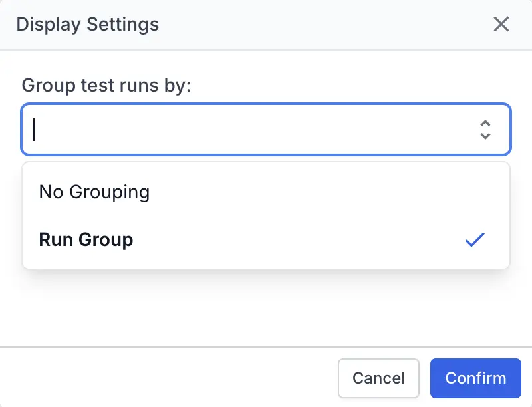The image size is (532, 407).
Task: Open the grouping options via the chevron
Action: (x=485, y=130)
